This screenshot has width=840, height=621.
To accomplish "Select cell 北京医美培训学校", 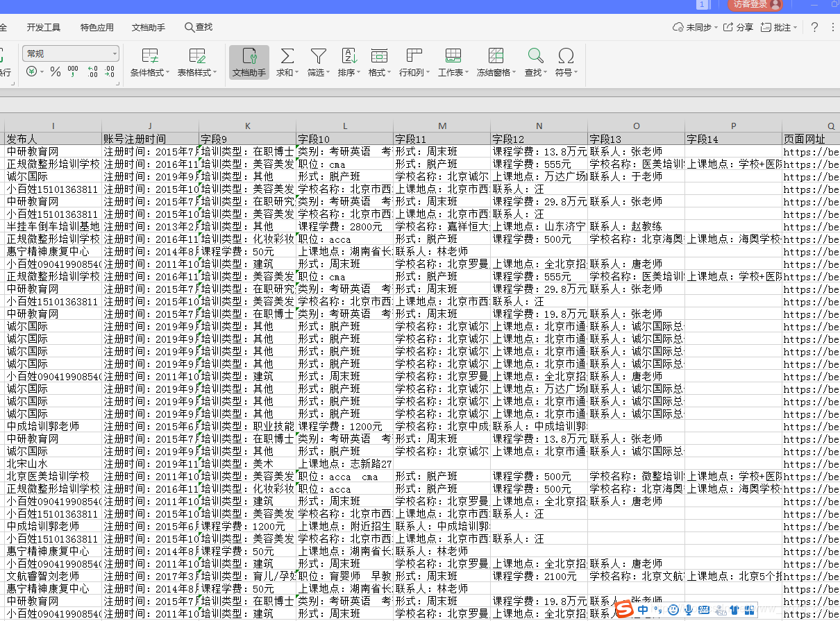I will tap(53, 477).
